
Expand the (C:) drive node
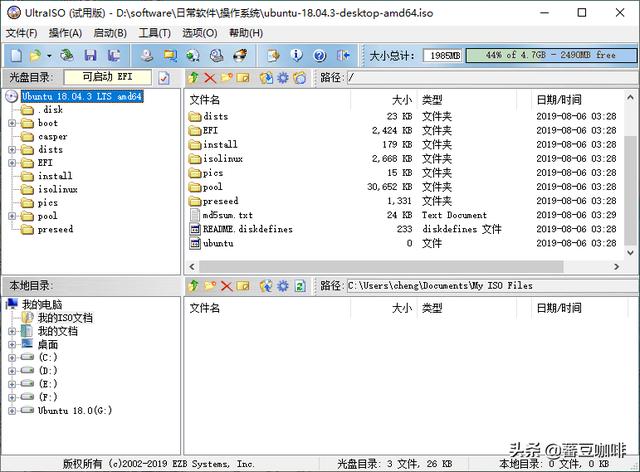tap(12, 358)
